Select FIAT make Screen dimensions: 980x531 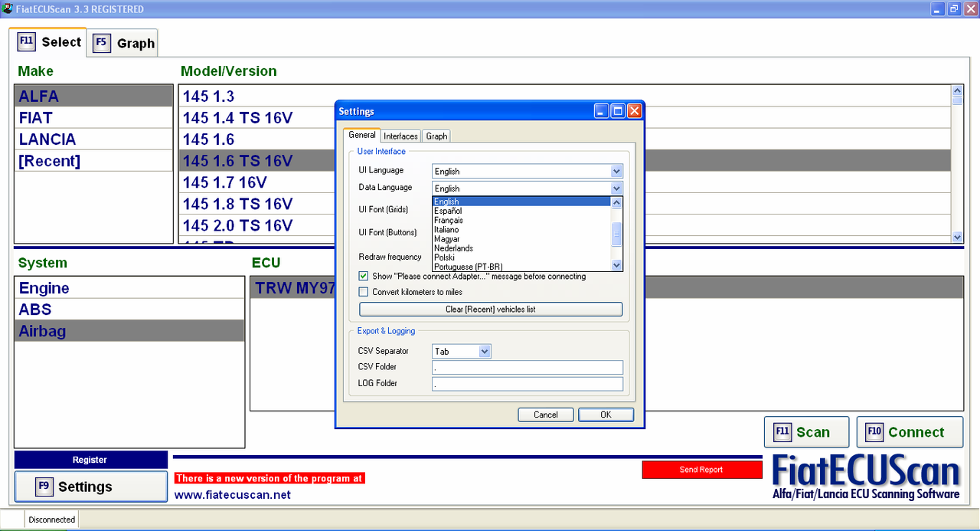[93, 117]
